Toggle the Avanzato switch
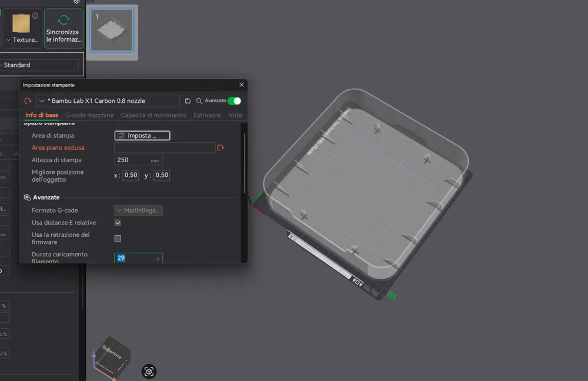This screenshot has height=381, width=588. coord(235,101)
